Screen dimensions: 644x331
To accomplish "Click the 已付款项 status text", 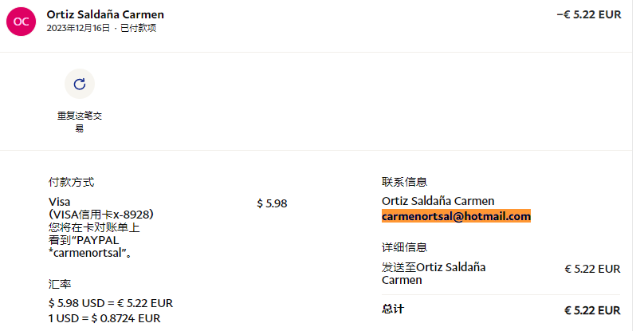I will tap(138, 28).
